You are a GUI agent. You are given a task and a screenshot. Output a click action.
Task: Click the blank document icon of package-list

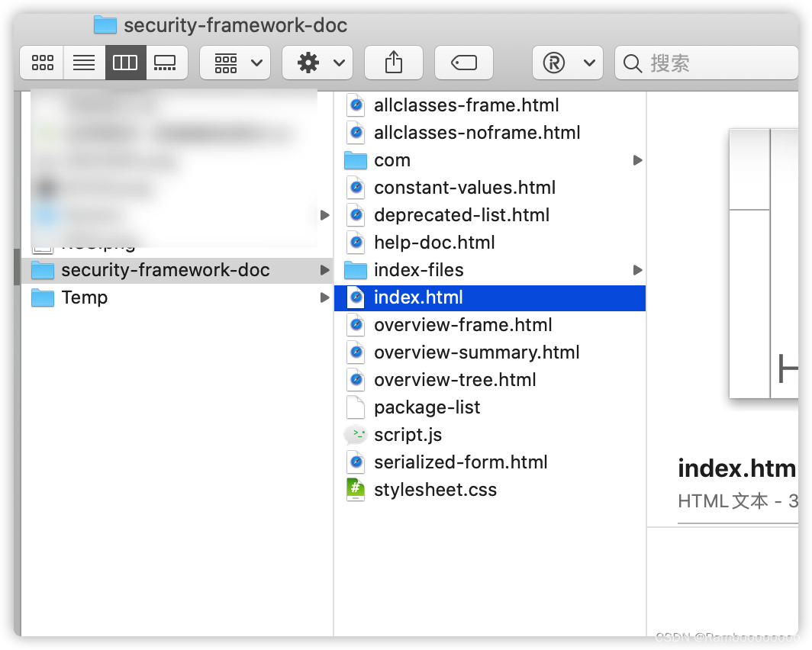(x=356, y=407)
